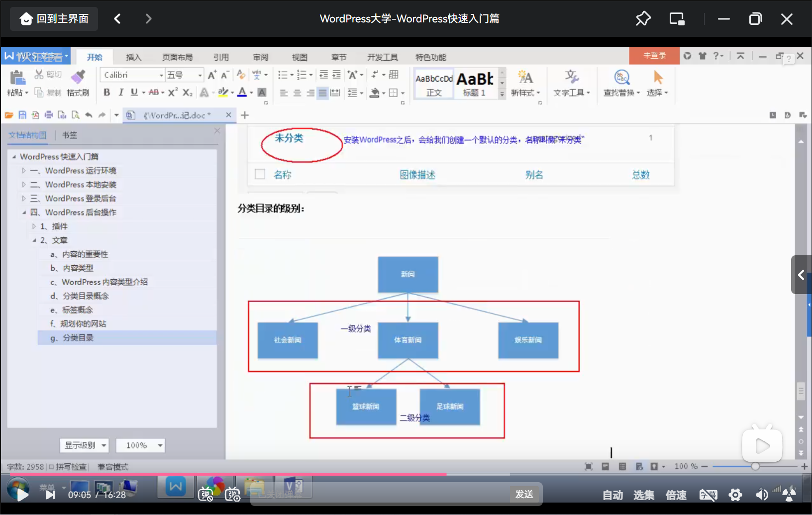
Task: Open the 视图 ribbon tab
Action: pos(300,57)
